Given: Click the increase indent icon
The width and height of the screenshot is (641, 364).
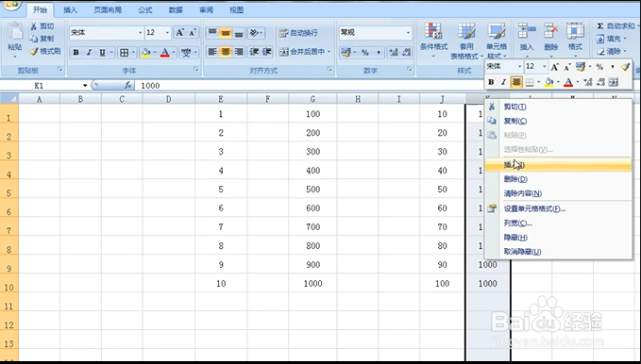Looking at the screenshot, I should point(267,52).
